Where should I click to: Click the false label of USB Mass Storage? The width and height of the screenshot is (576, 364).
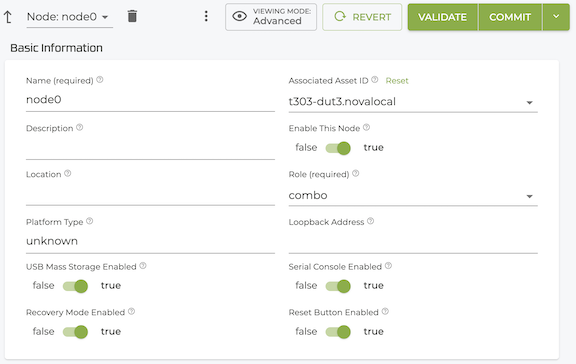pos(43,285)
